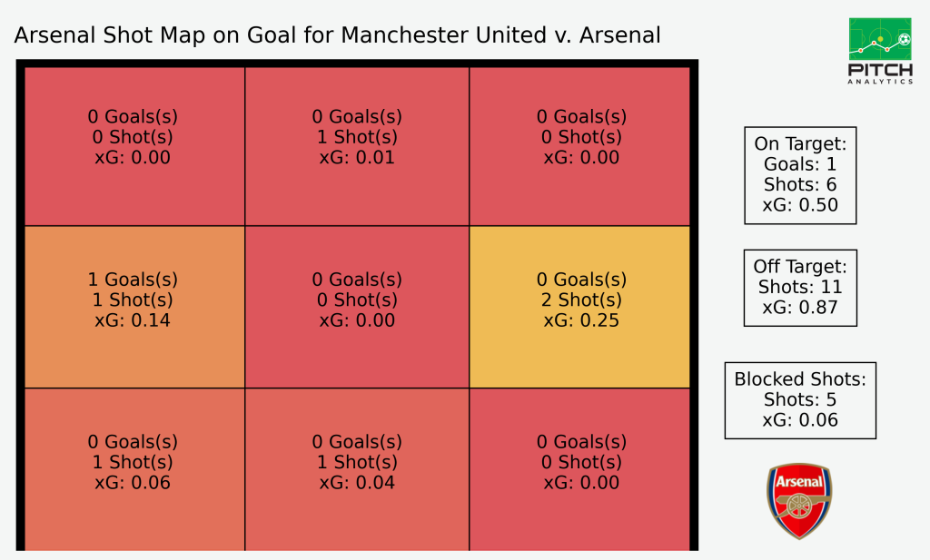930x560 pixels.
Task: Click the Arsenal club crest
Action: coord(799,501)
